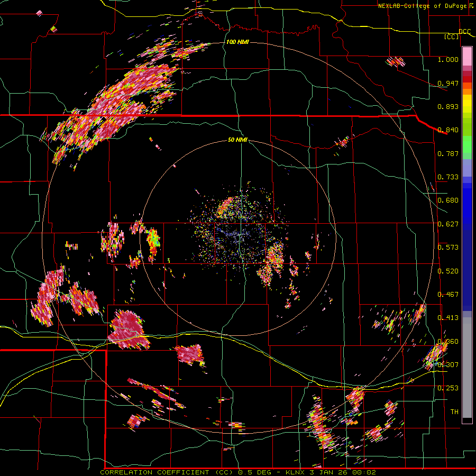Click the TH label on the color scale

click(454, 412)
